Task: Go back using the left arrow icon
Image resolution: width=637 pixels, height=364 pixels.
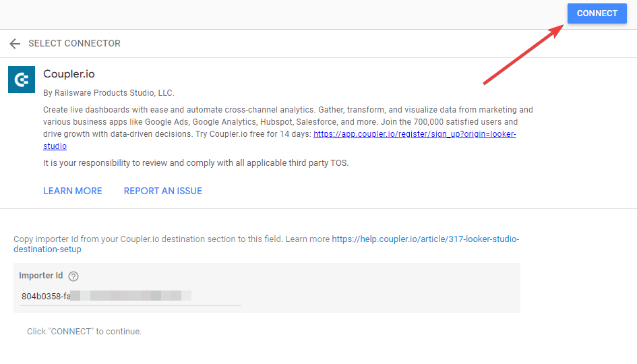Action: click(x=15, y=43)
